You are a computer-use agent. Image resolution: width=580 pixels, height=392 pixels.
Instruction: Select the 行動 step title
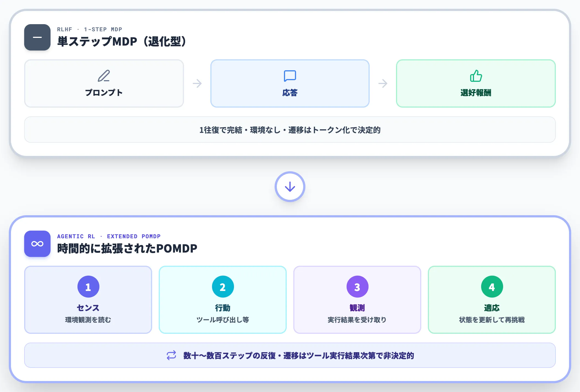(223, 308)
